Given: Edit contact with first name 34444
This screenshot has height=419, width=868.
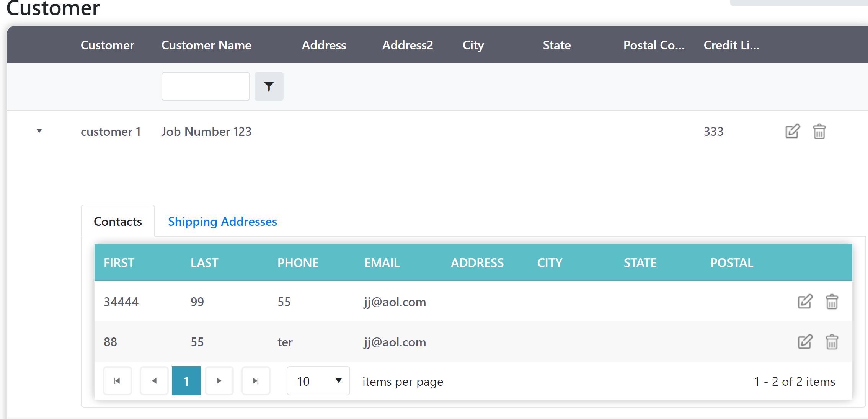Looking at the screenshot, I should (805, 302).
